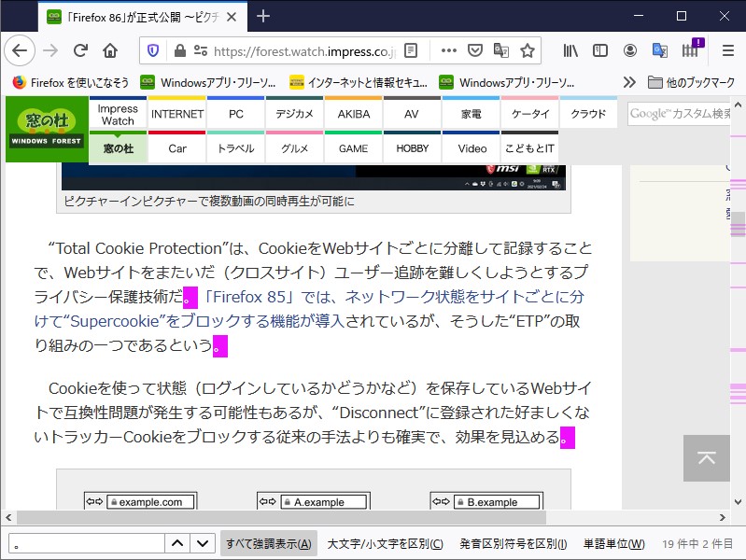Open the Firefox 85 Supercookie article link

coord(309,309)
